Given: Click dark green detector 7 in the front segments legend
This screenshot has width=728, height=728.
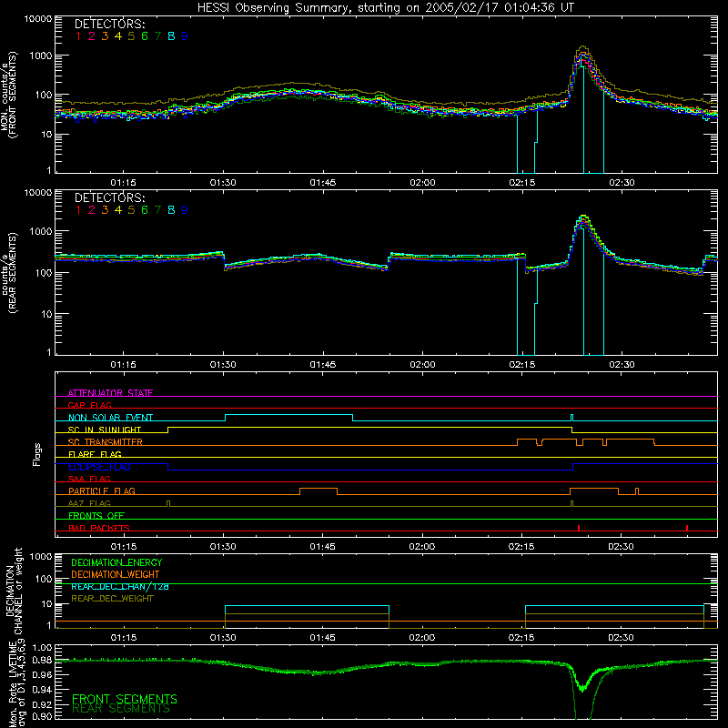Looking at the screenshot, I should 157,35.
